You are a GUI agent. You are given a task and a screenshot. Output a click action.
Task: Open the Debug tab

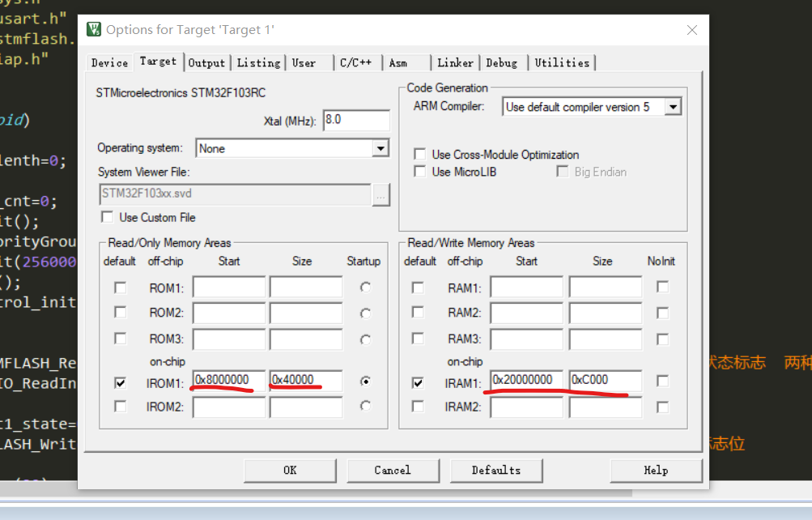coord(502,62)
